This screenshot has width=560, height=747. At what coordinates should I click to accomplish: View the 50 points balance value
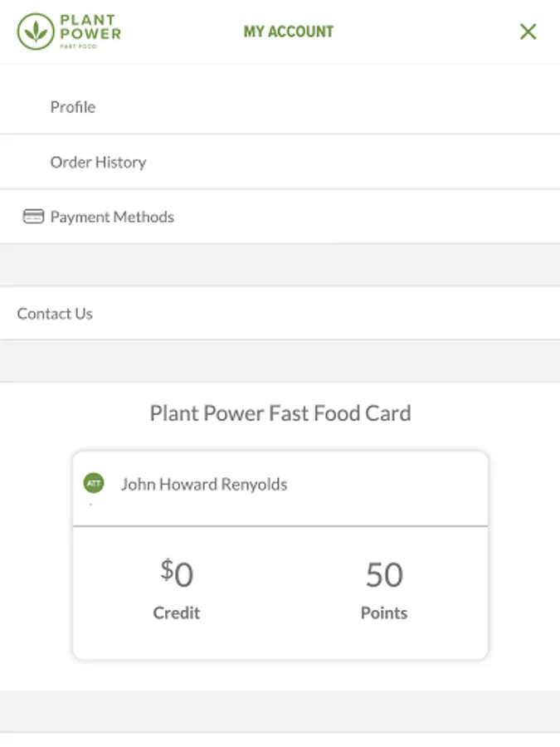[384, 574]
